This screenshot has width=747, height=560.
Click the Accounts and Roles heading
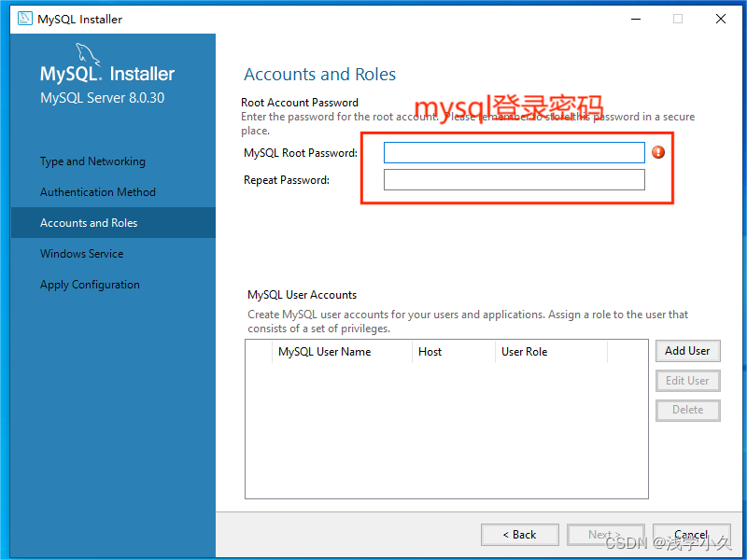pos(319,75)
